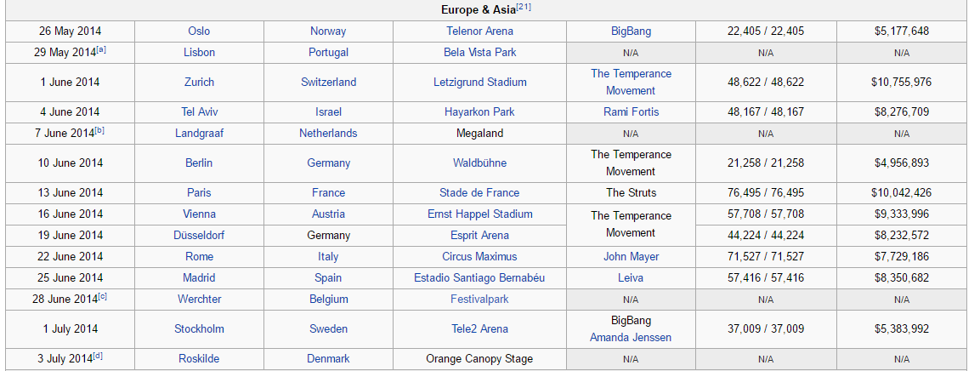This screenshot has height=371, width=980.
Task: Click the Circus Maximus venue link
Action: (479, 256)
